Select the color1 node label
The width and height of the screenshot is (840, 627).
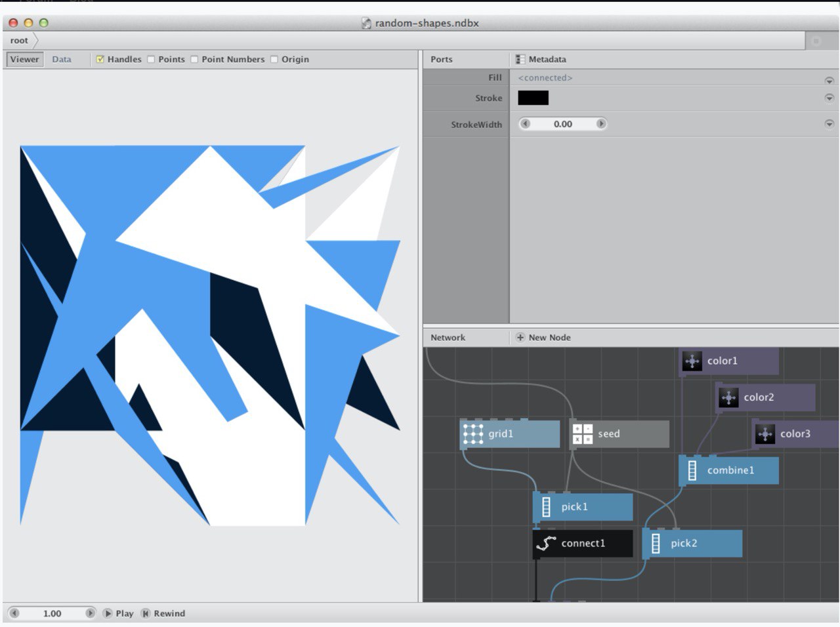(722, 361)
